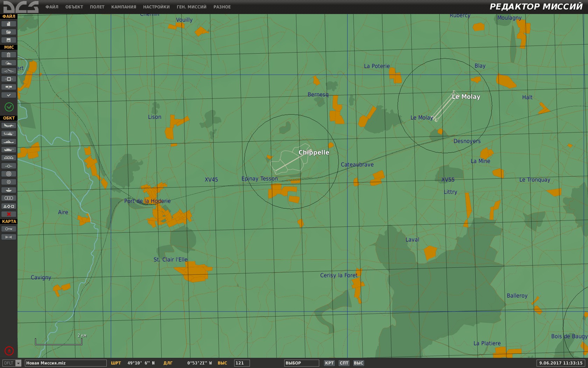Click the date and time display
This screenshot has width=588, height=368.
point(561,363)
